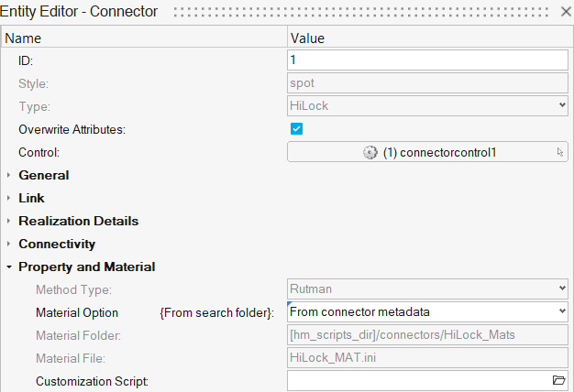Click the folder browse icon for Customization Script
The height and width of the screenshot is (392, 574).
[558, 380]
